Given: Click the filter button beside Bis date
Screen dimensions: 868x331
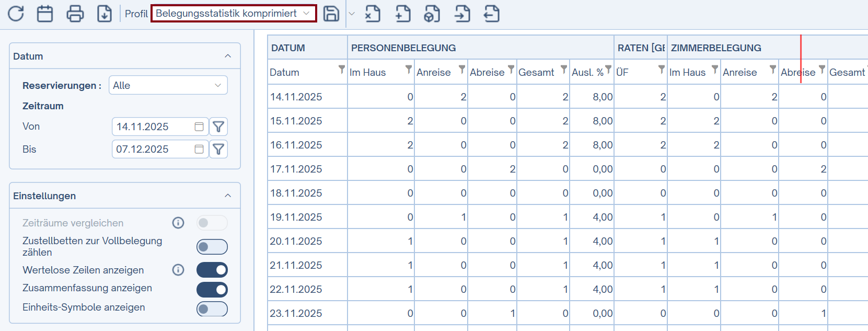Looking at the screenshot, I should coord(218,149).
